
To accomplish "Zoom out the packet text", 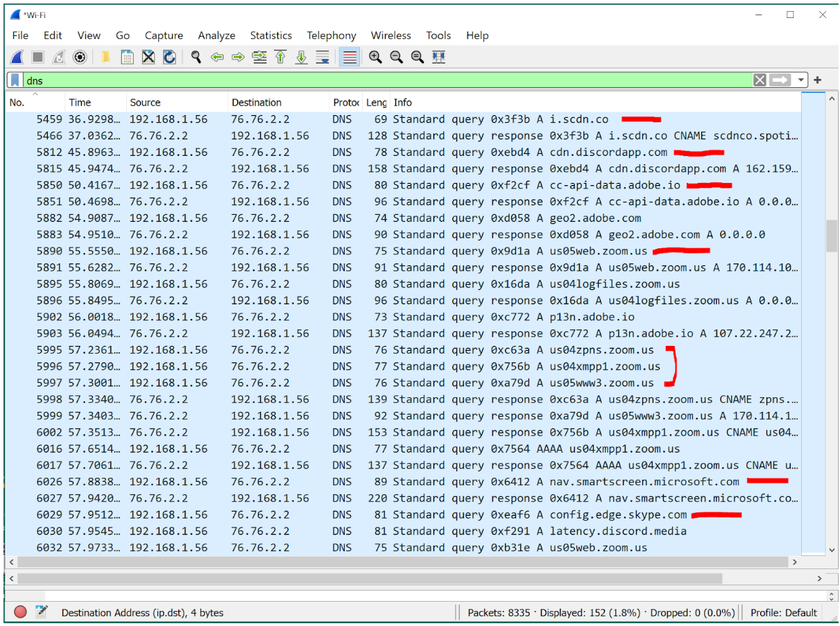I will coord(396,58).
